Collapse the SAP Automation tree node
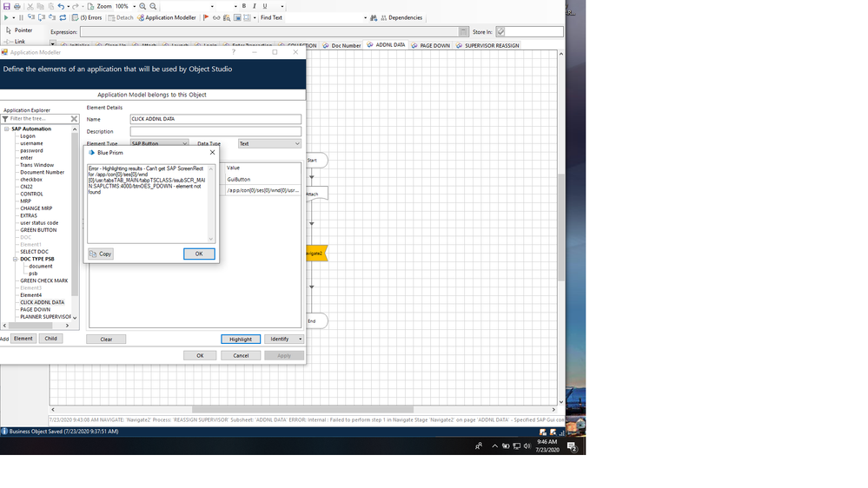Viewport: 868px width, 488px height. pos(7,129)
